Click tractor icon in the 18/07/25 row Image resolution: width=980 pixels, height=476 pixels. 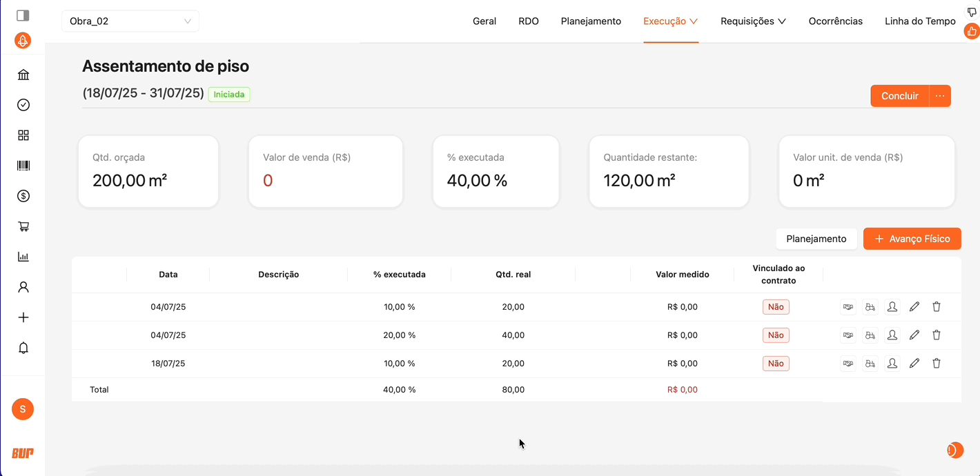click(x=870, y=364)
